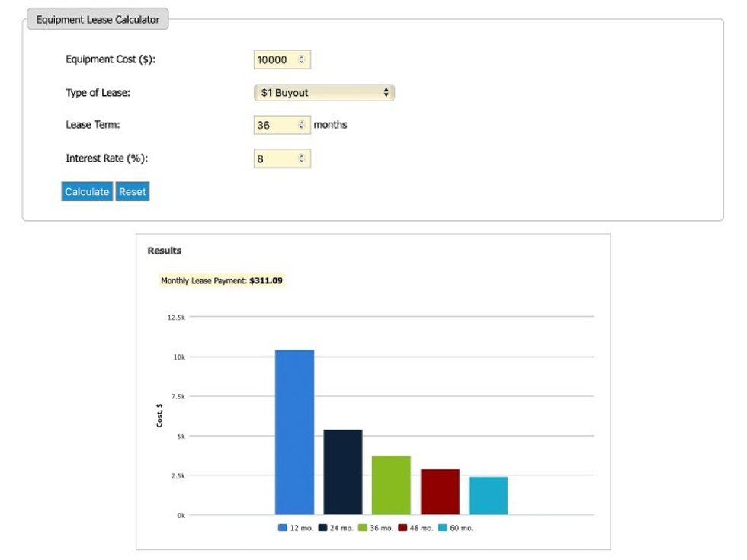Click the Interest Rate spinner arrows
The image size is (747, 560).
click(x=302, y=158)
